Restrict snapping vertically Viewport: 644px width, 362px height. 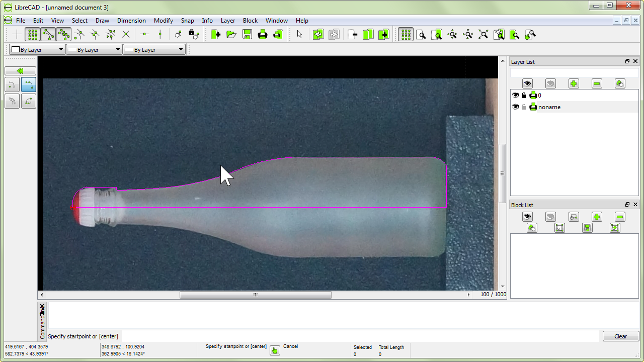point(160,34)
